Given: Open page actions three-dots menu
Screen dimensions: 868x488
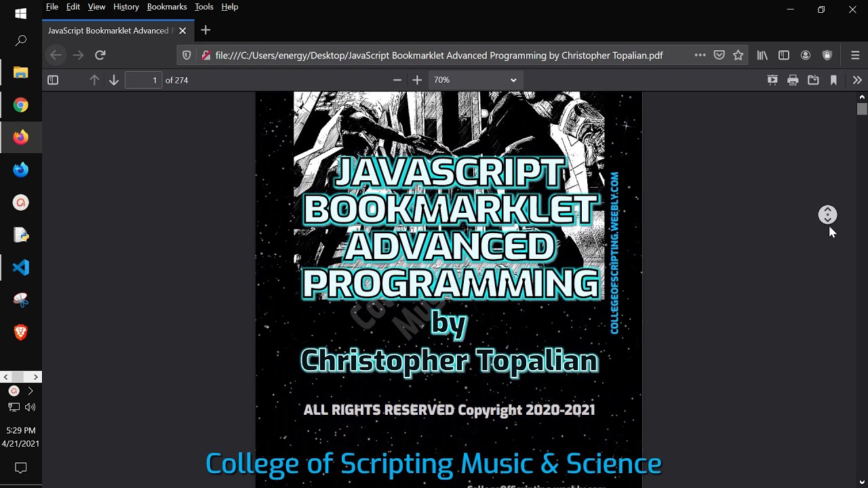Looking at the screenshot, I should tap(700, 55).
